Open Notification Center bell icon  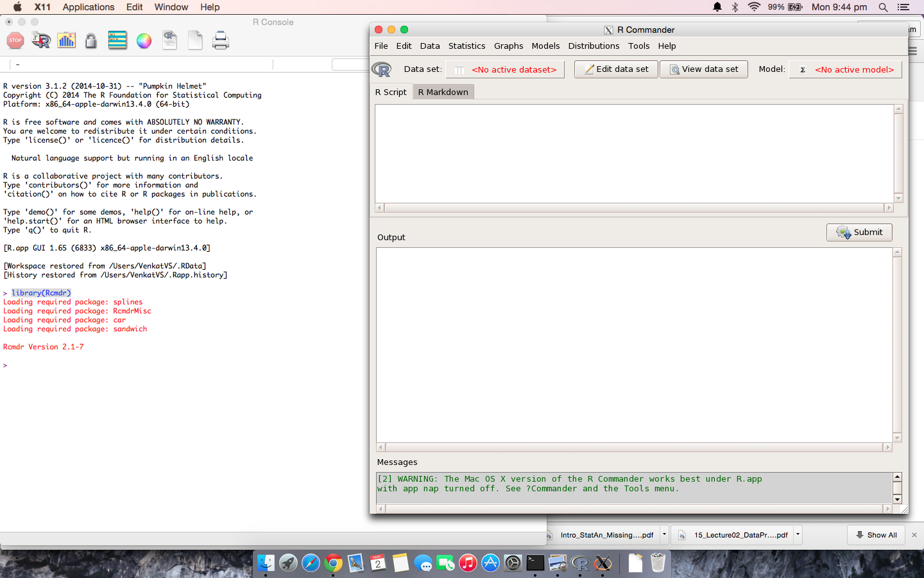[717, 7]
